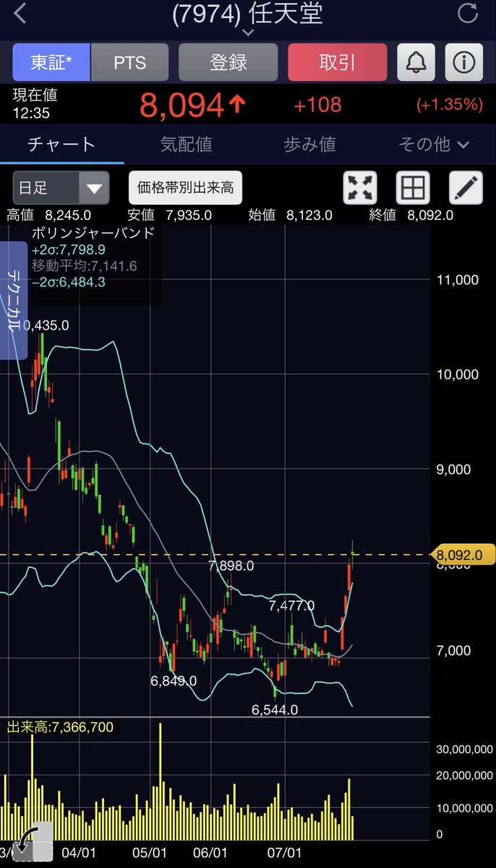The width and height of the screenshot is (496, 868).
Task: Select the 東証 exchange toggle
Action: (x=51, y=62)
